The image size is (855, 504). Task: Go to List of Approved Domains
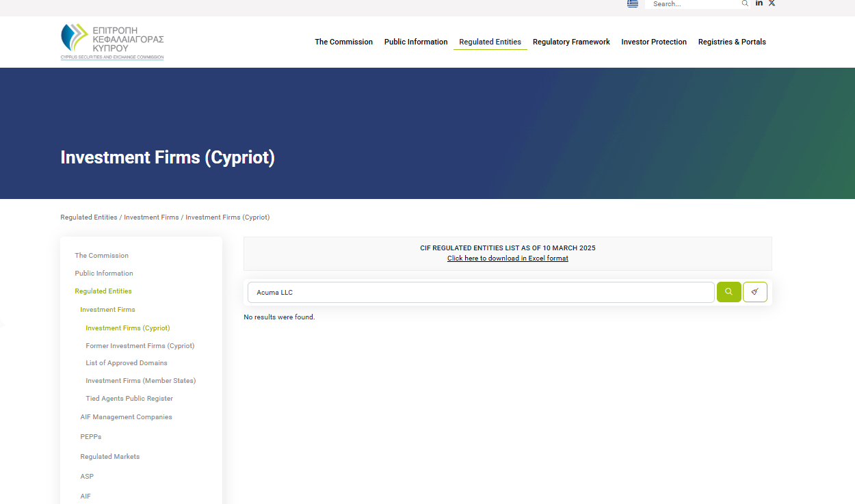127,363
